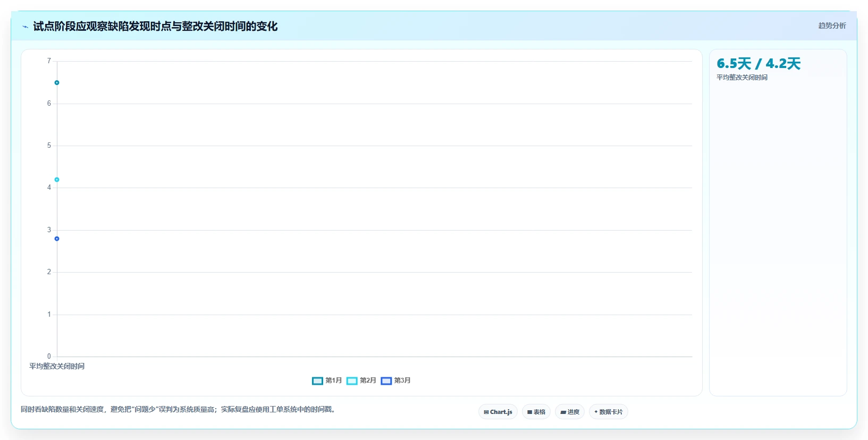
Task: Click the 进度 tag
Action: click(570, 412)
